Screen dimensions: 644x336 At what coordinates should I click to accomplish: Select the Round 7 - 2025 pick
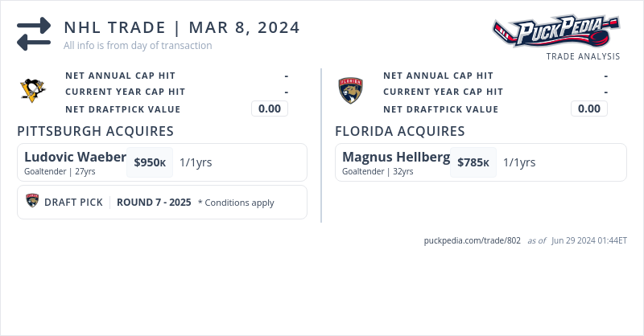click(154, 203)
